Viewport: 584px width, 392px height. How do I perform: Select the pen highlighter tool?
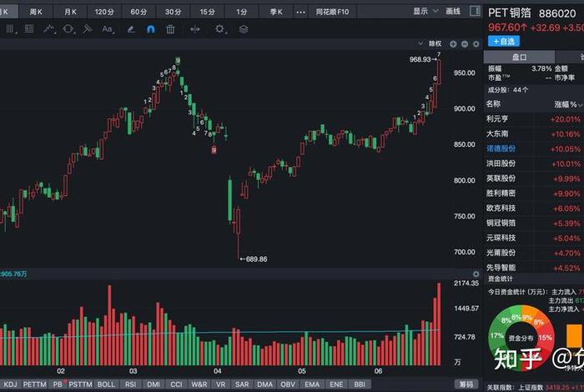pos(131,29)
